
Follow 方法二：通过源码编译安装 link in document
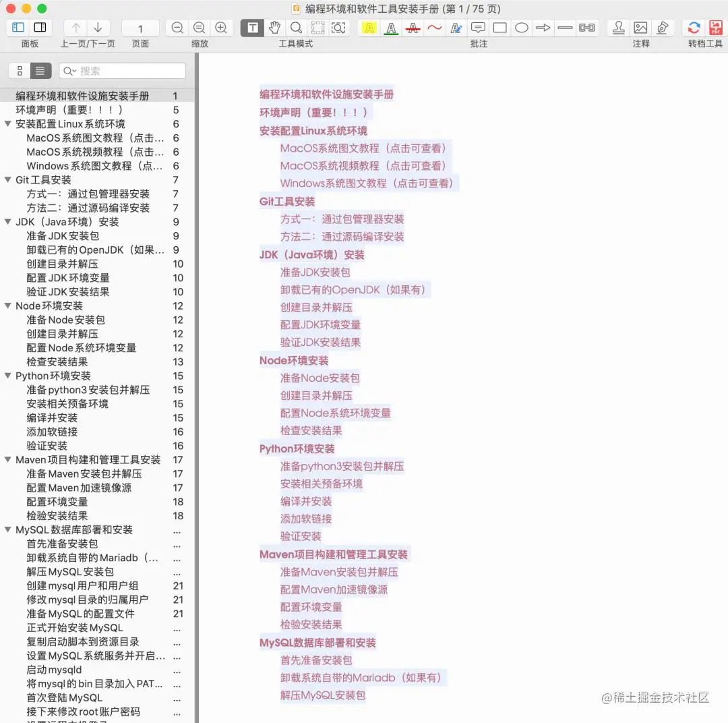[x=342, y=237]
